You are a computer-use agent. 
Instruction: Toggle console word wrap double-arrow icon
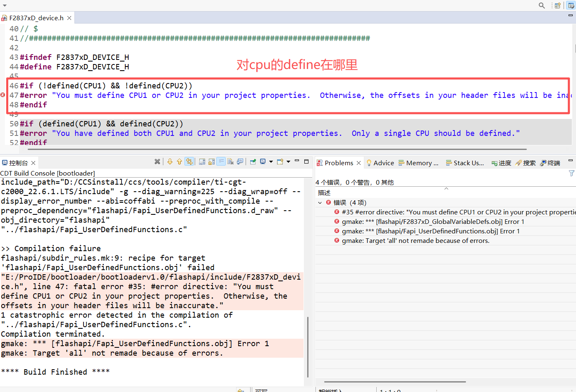point(189,162)
